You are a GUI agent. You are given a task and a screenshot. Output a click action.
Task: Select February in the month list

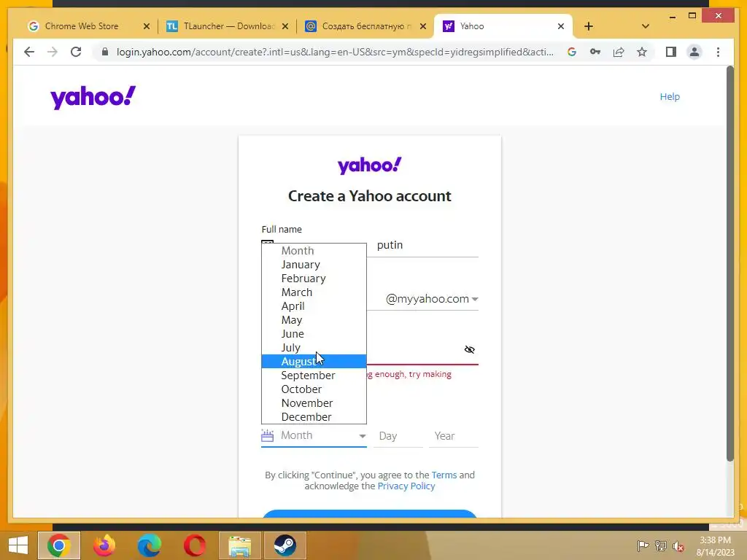pyautogui.click(x=314, y=278)
